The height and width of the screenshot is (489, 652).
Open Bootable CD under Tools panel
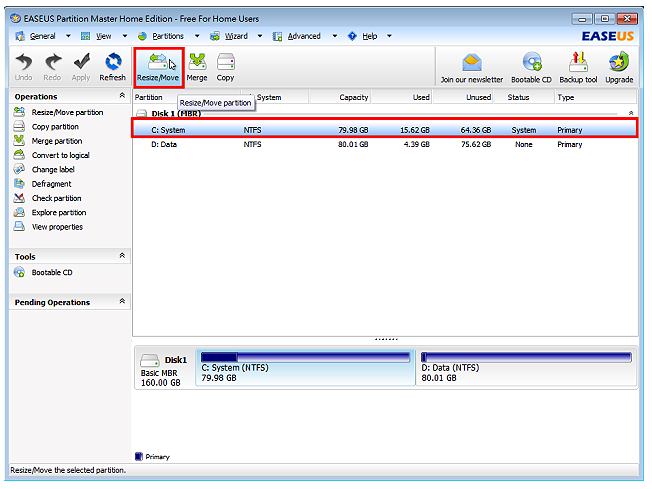pyautogui.click(x=52, y=273)
